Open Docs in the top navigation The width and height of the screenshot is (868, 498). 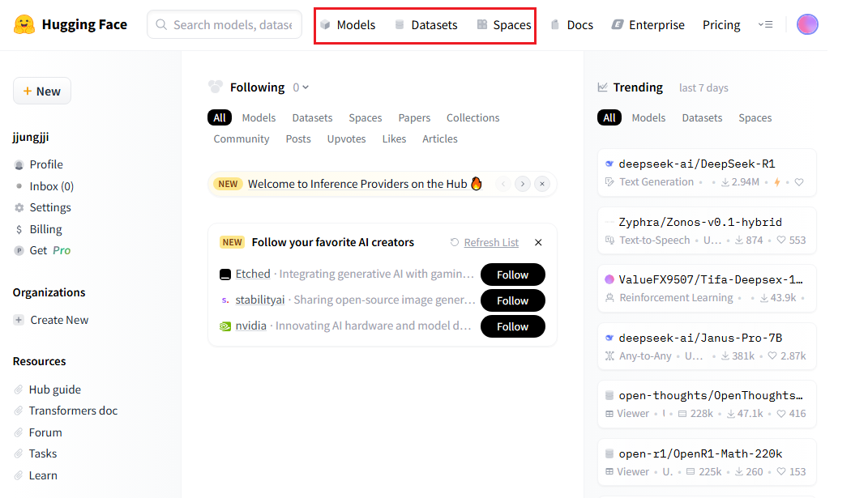(572, 25)
